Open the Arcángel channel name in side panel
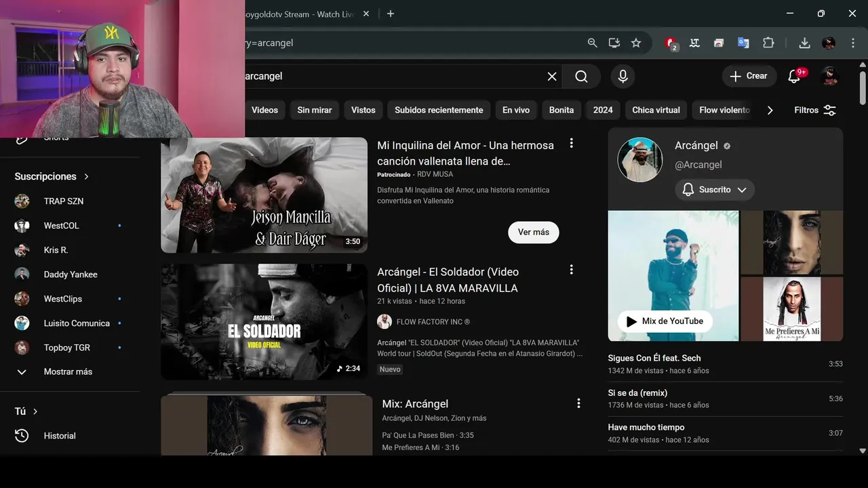This screenshot has width=868, height=488. 696,146
